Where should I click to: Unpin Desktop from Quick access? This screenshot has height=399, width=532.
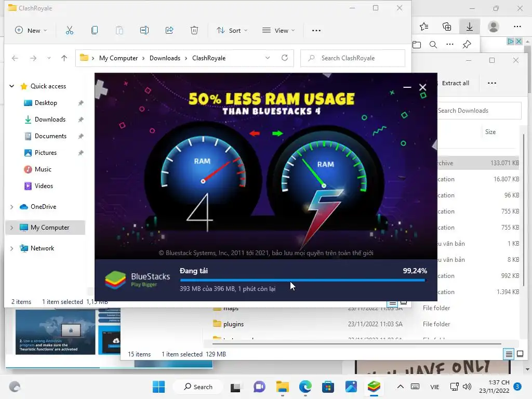tap(81, 103)
